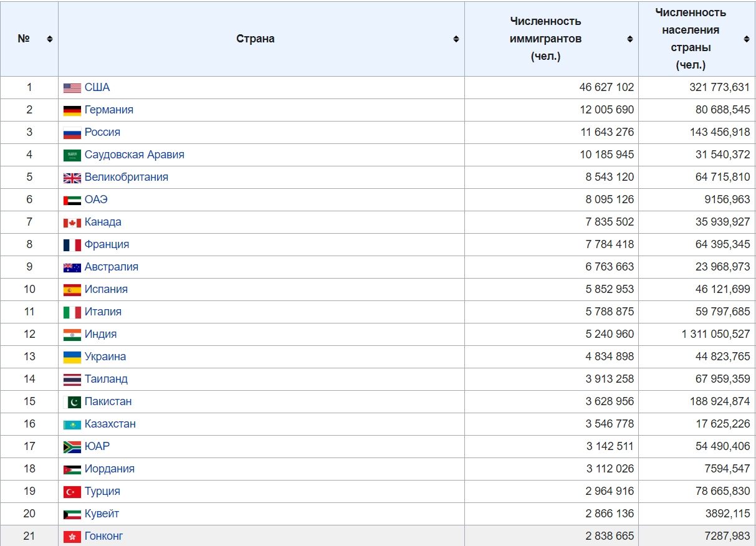
Task: Click the Canada flag icon
Action: (72, 223)
